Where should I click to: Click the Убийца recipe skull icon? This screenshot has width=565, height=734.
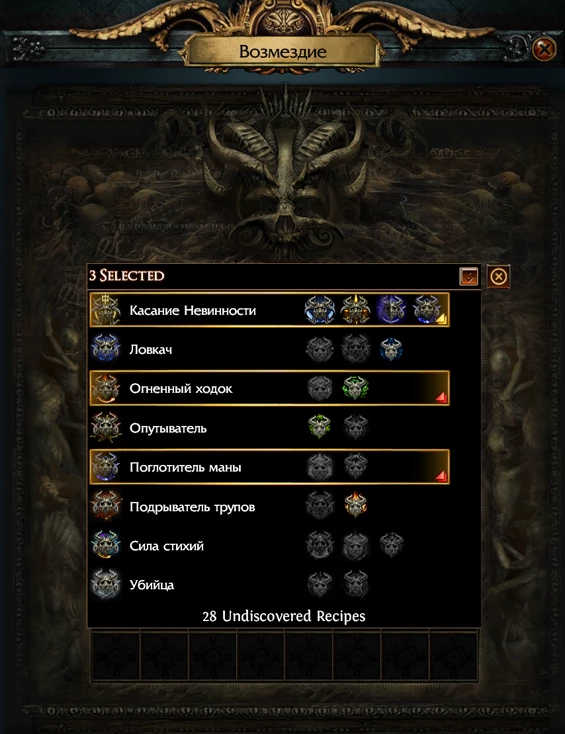pyautogui.click(x=106, y=585)
